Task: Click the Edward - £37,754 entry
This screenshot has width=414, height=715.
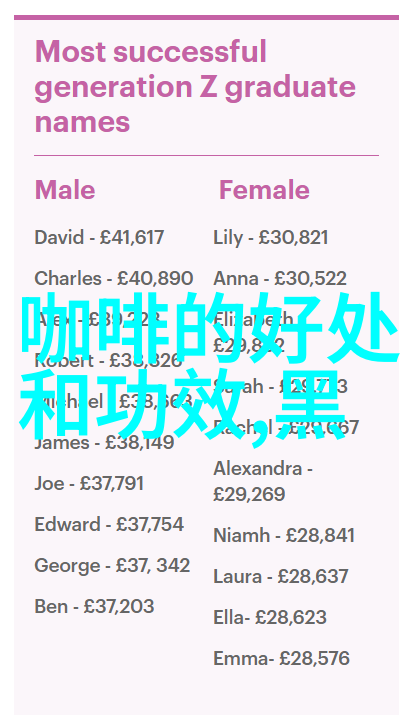Action: (x=109, y=524)
